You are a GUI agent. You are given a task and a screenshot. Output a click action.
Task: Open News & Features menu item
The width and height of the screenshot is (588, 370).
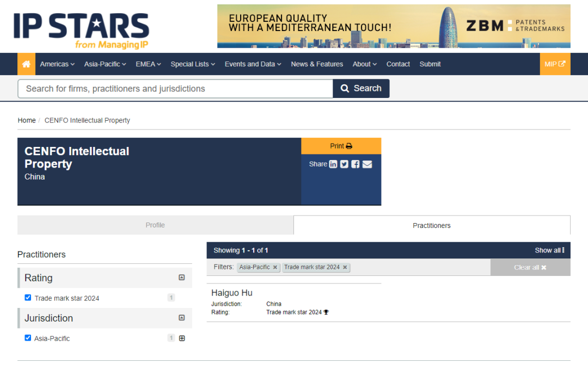tap(317, 64)
